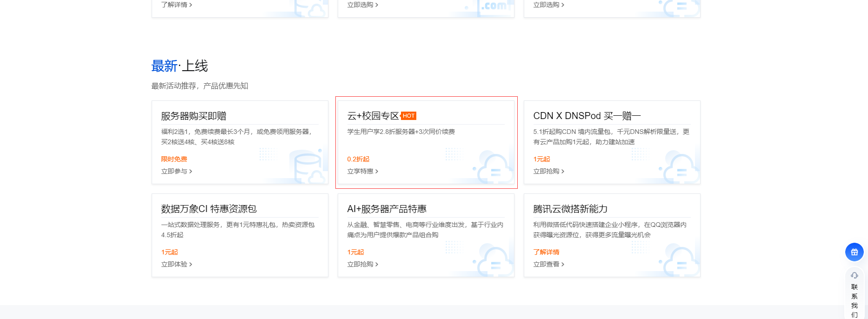Click 1元起 in the 数据万象CI card

click(x=169, y=252)
